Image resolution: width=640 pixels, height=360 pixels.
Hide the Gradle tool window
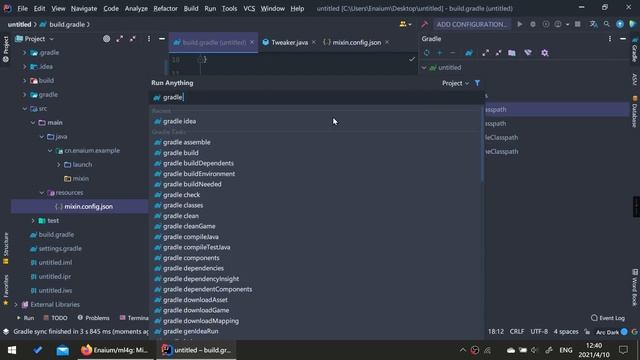(x=623, y=39)
